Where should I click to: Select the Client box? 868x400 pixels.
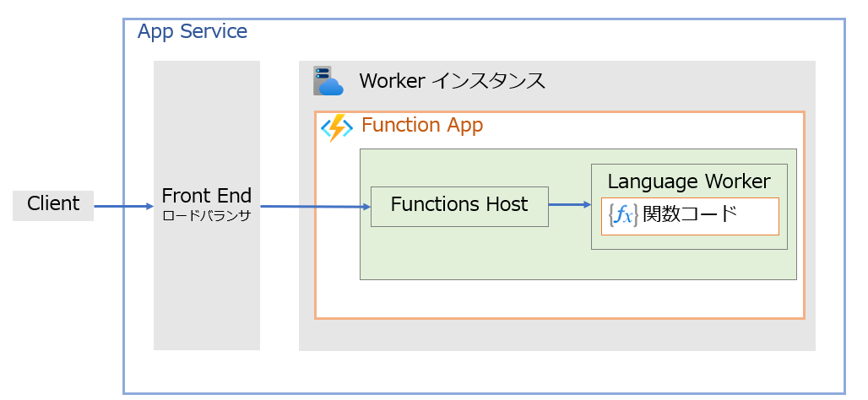(x=52, y=205)
